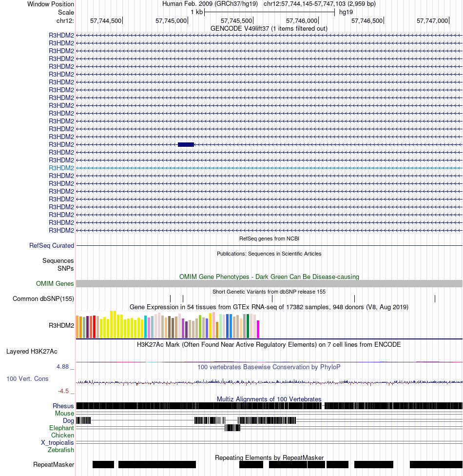Click R3HDM2 label beside GTEx chart

click(x=61, y=325)
